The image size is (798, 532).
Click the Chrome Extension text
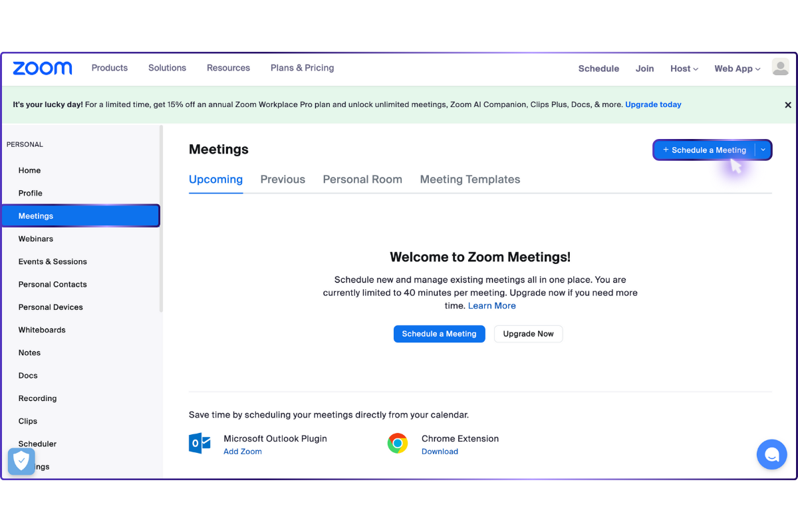[x=460, y=439]
